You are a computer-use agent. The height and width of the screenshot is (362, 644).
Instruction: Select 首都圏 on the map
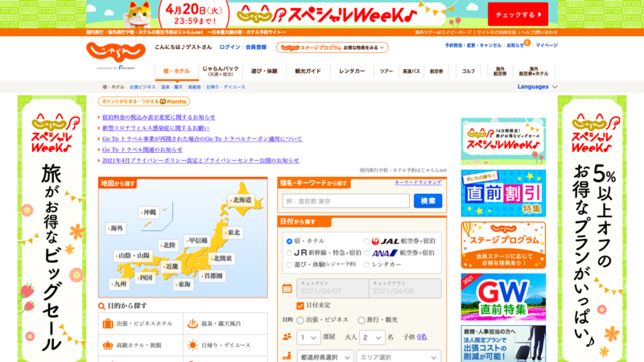212,276
